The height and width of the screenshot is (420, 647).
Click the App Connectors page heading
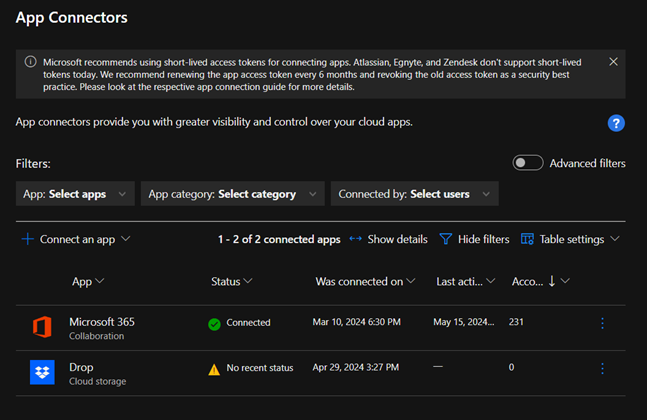pyautogui.click(x=72, y=17)
